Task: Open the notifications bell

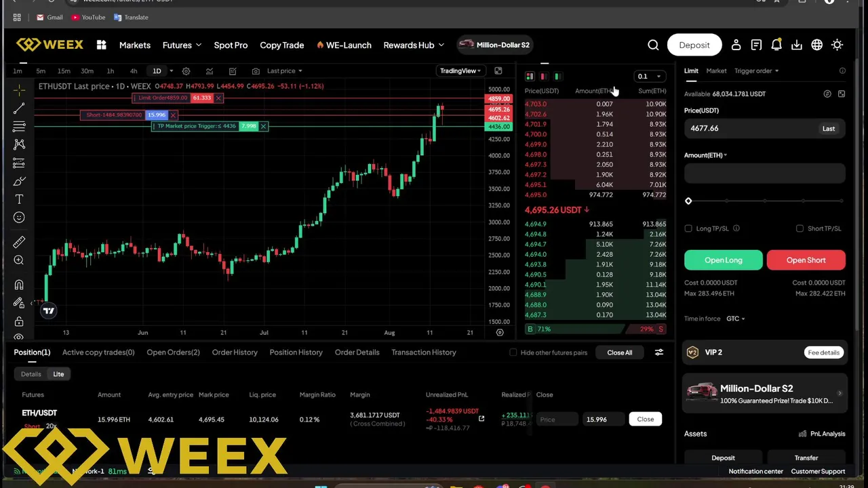Action: point(776,45)
